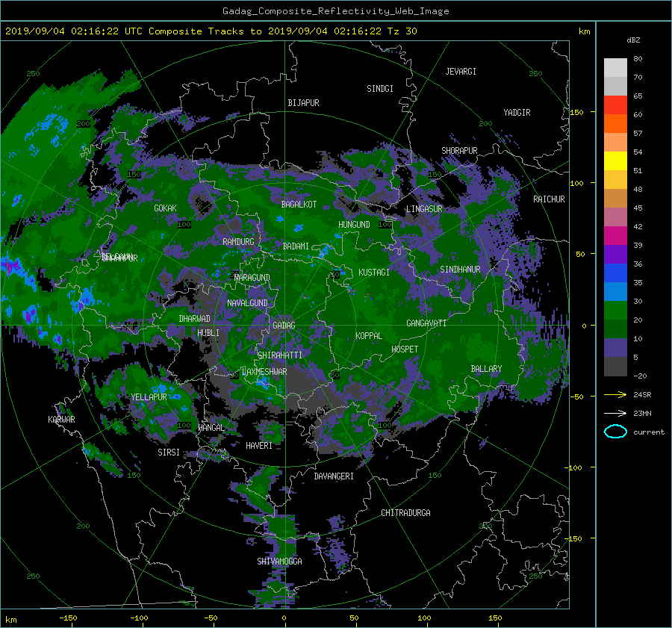The height and width of the screenshot is (628, 672).
Task: Click the 'Tz 30' text in the header
Action: coord(402,31)
